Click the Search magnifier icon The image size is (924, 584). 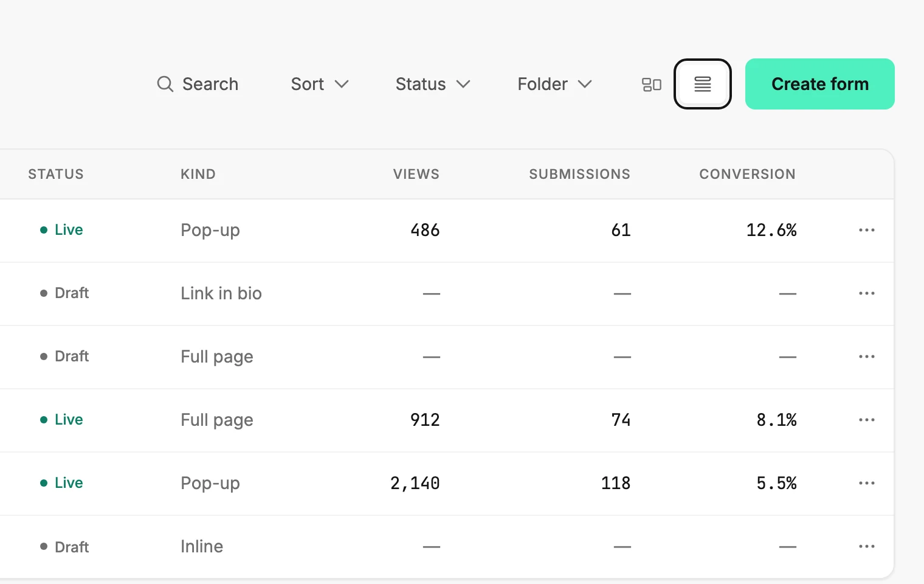pos(165,84)
